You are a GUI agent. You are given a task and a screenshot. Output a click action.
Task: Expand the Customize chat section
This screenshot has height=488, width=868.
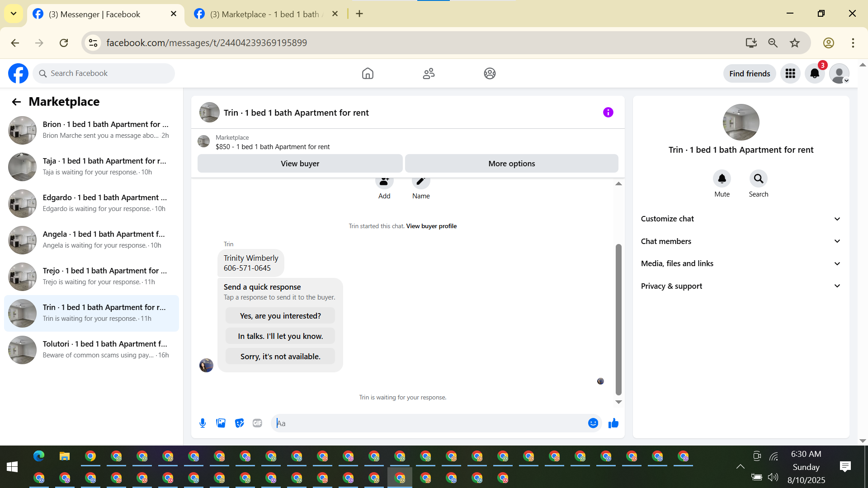741,219
